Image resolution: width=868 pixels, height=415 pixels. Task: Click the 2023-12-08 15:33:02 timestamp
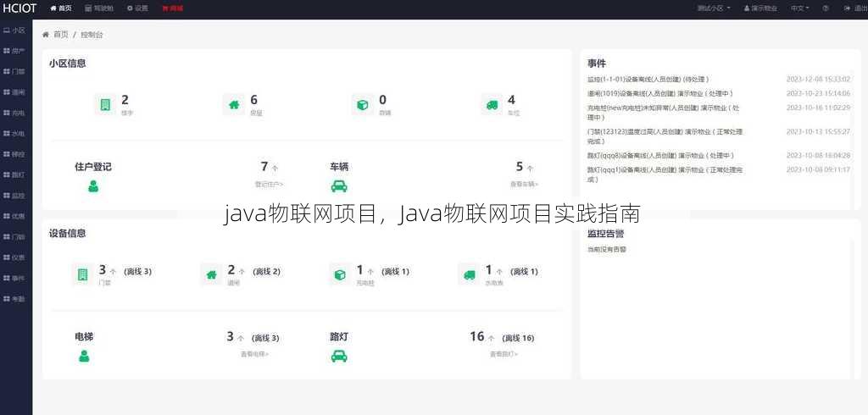click(818, 79)
